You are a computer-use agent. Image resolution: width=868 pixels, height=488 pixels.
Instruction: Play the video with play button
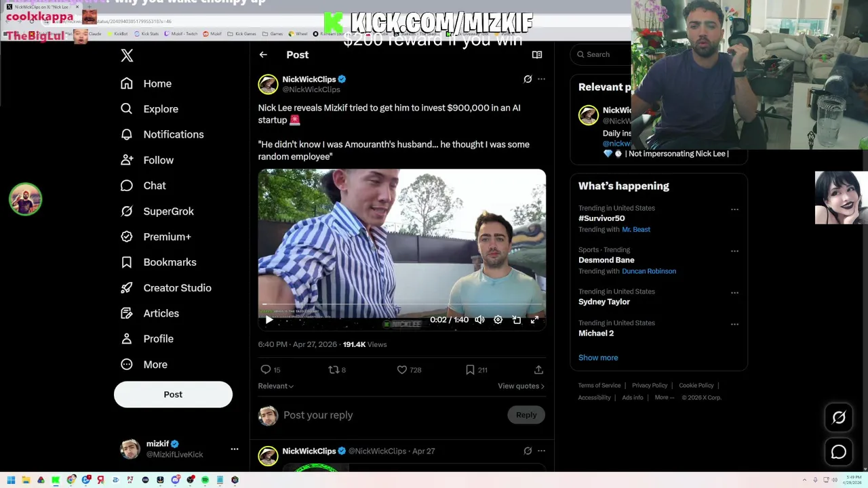pos(269,320)
